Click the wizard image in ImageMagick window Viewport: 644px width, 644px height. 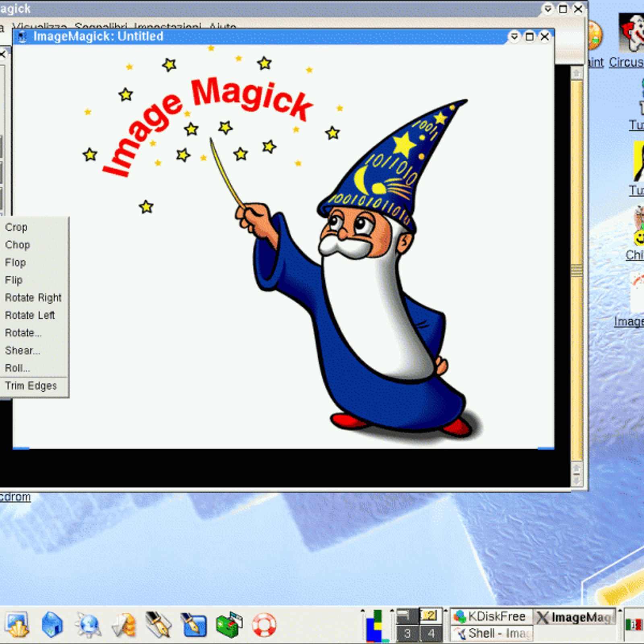(283, 246)
